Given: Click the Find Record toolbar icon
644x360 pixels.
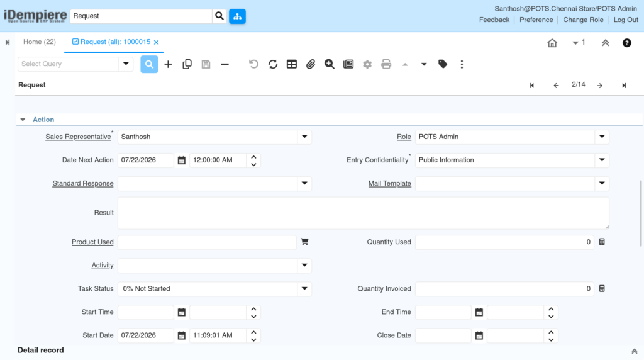Looking at the screenshot, I should click(x=149, y=64).
